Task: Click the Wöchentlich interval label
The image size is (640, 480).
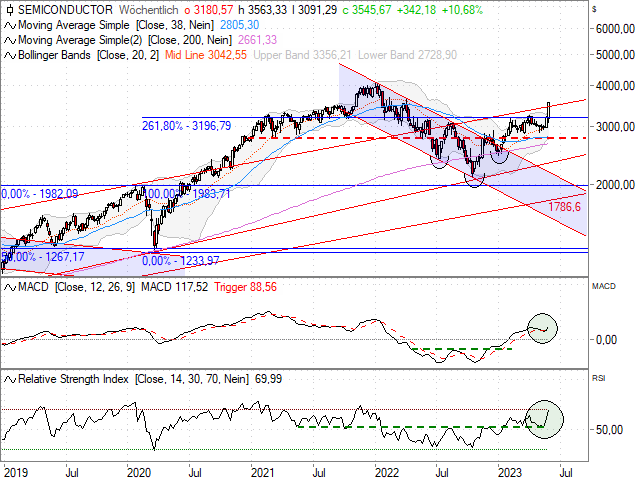Action: [149, 10]
